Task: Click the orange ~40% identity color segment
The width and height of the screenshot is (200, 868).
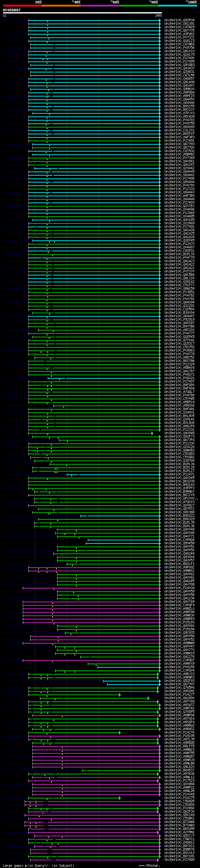Action: coord(61,6)
